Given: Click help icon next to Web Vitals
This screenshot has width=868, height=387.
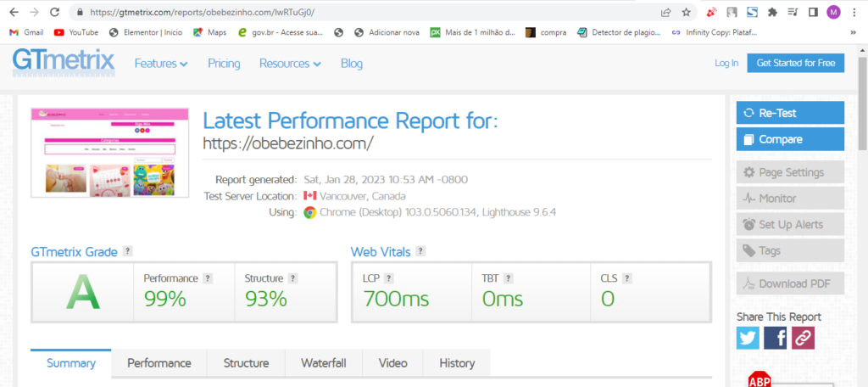Looking at the screenshot, I should click(420, 251).
